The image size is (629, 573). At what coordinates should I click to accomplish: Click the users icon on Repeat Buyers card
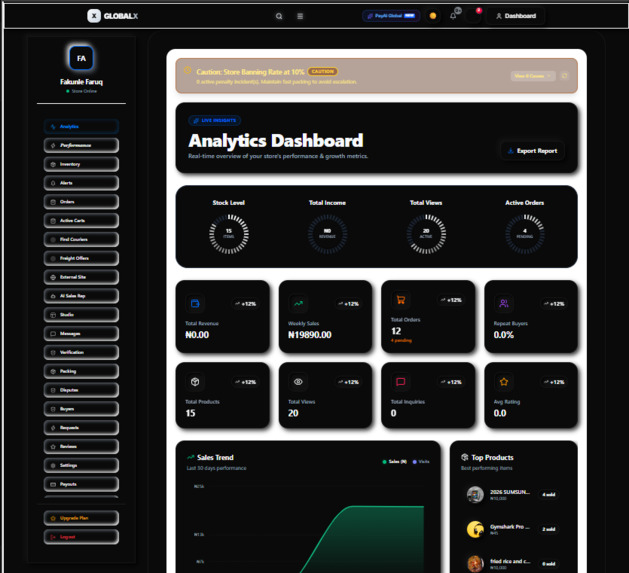click(504, 304)
